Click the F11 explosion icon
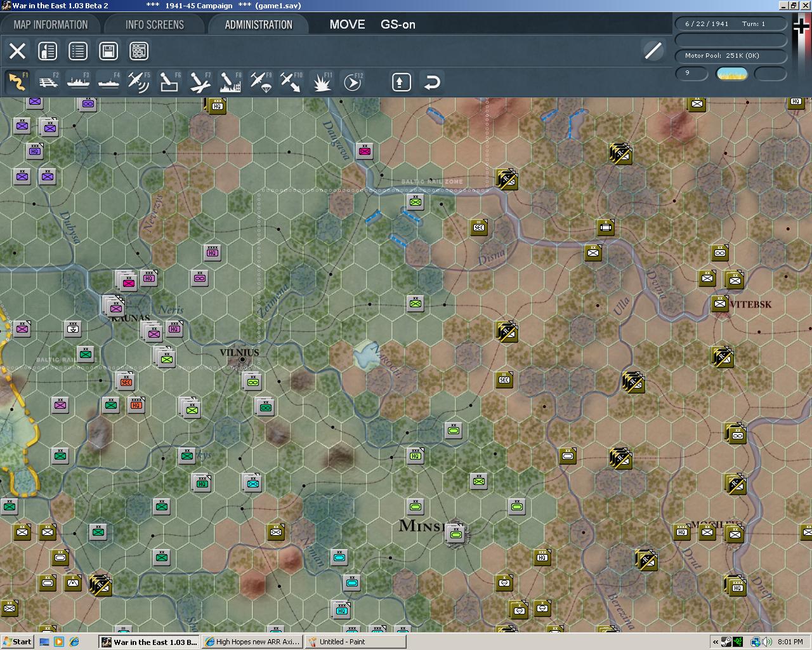The width and height of the screenshot is (812, 650). (x=322, y=82)
